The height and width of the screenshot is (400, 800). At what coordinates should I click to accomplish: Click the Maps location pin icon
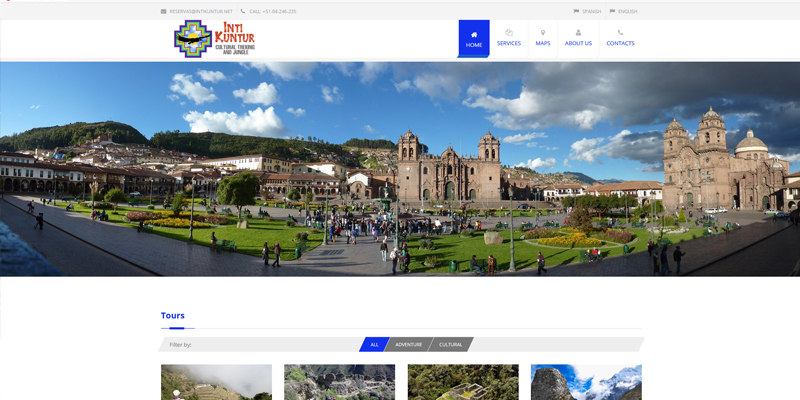pyautogui.click(x=543, y=33)
